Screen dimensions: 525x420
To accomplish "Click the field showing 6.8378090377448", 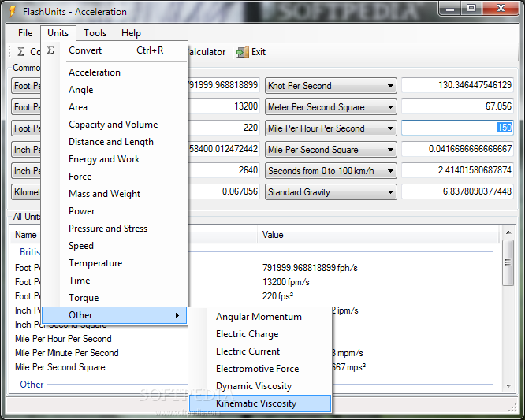I will [x=457, y=191].
